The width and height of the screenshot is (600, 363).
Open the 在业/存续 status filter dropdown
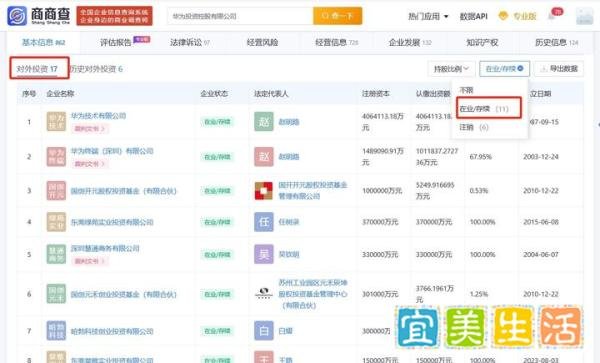[504, 69]
